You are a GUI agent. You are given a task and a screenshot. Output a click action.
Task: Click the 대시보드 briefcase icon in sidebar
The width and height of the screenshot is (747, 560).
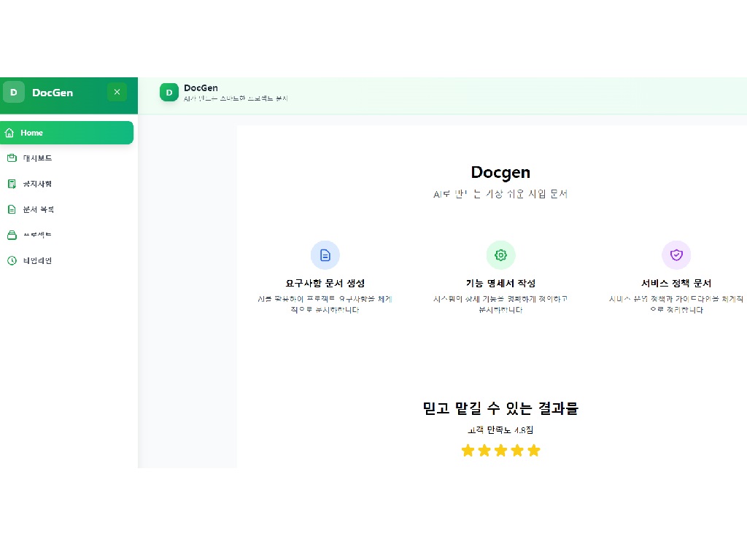pos(11,158)
